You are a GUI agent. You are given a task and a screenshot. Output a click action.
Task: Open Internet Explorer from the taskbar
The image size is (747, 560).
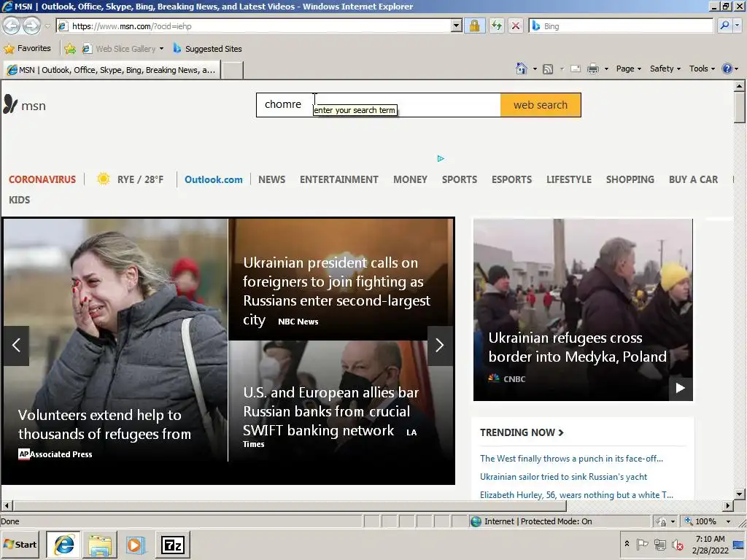64,545
